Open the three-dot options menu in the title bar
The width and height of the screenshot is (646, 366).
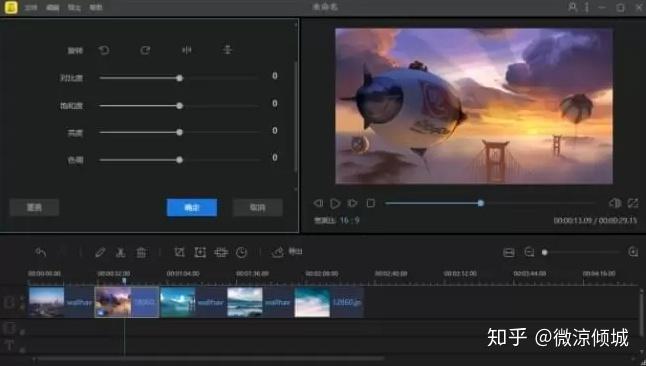click(587, 7)
